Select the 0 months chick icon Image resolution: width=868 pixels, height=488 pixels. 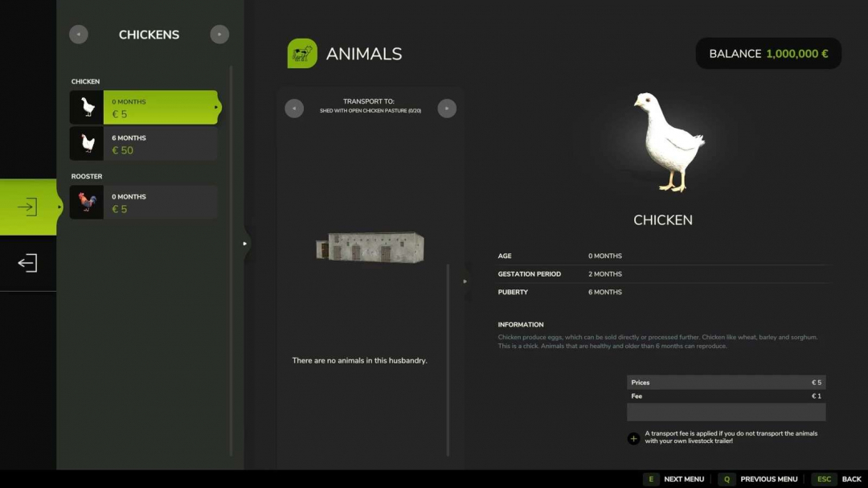tap(86, 107)
